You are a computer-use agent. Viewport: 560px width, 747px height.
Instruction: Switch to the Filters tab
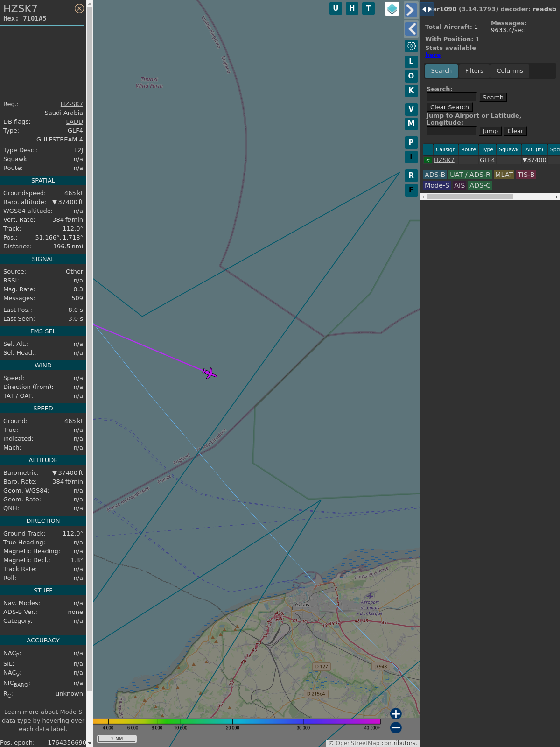[474, 71]
